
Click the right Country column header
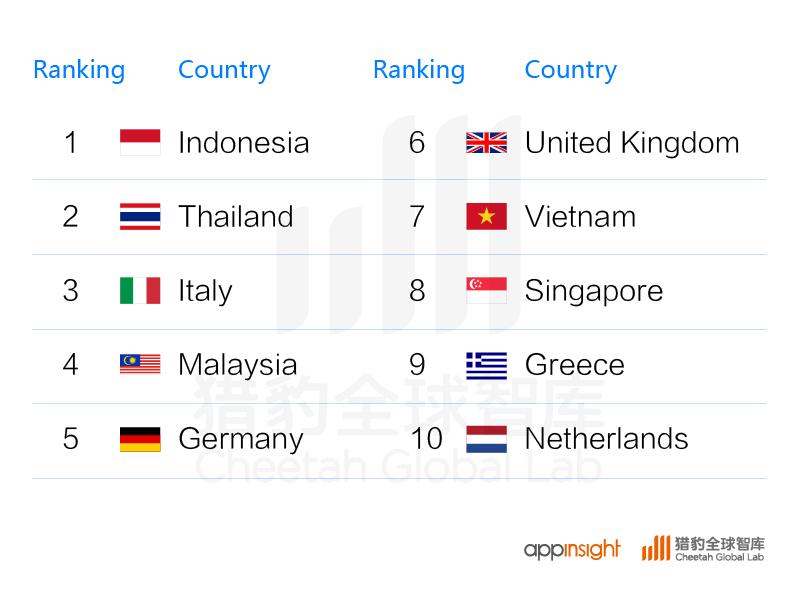coord(571,70)
